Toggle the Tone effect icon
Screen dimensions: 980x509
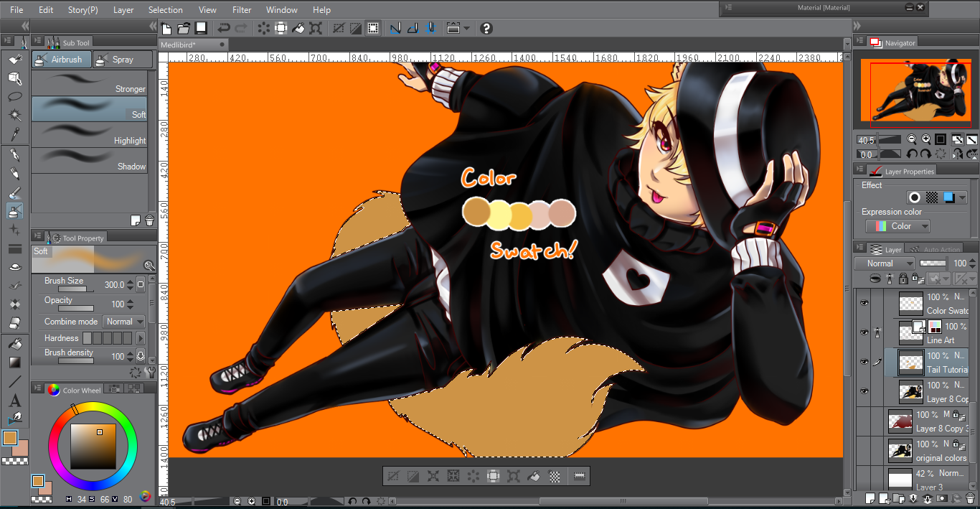click(932, 197)
